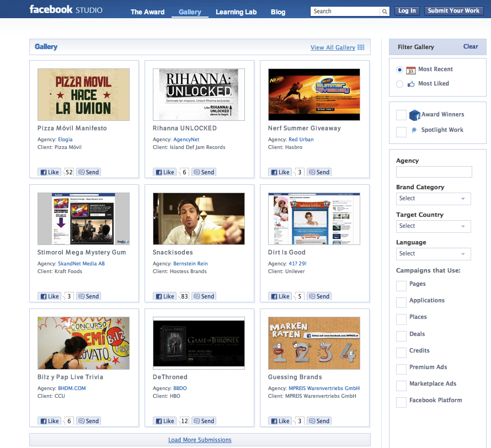Click Load More Submissions
The width and height of the screenshot is (491, 448).
click(200, 440)
